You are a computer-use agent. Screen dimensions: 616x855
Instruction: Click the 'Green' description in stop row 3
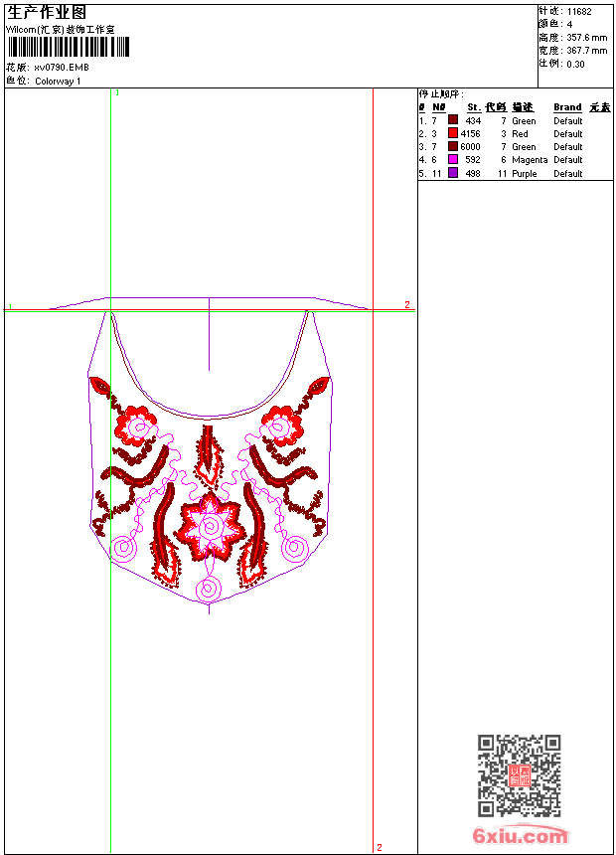pyautogui.click(x=524, y=147)
